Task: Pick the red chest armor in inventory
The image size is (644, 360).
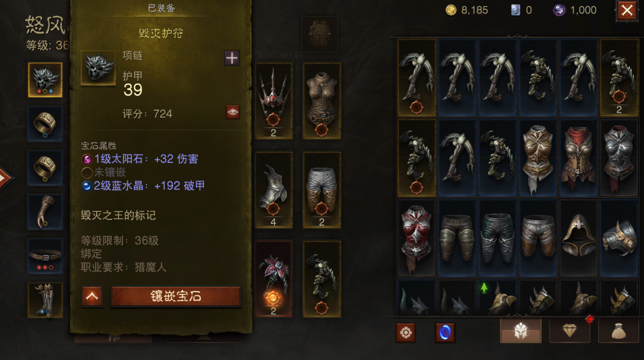Action: point(416,238)
